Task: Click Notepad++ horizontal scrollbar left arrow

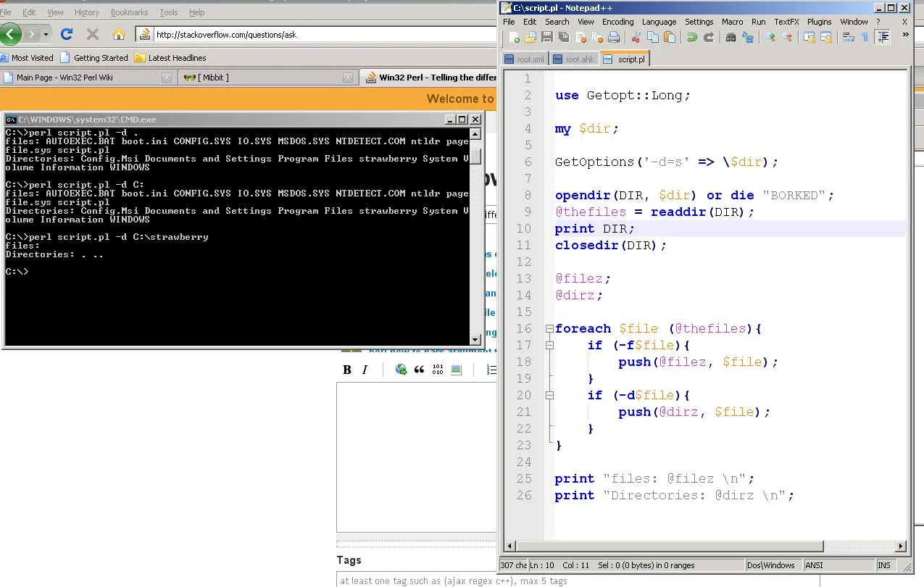Action: 510,546
